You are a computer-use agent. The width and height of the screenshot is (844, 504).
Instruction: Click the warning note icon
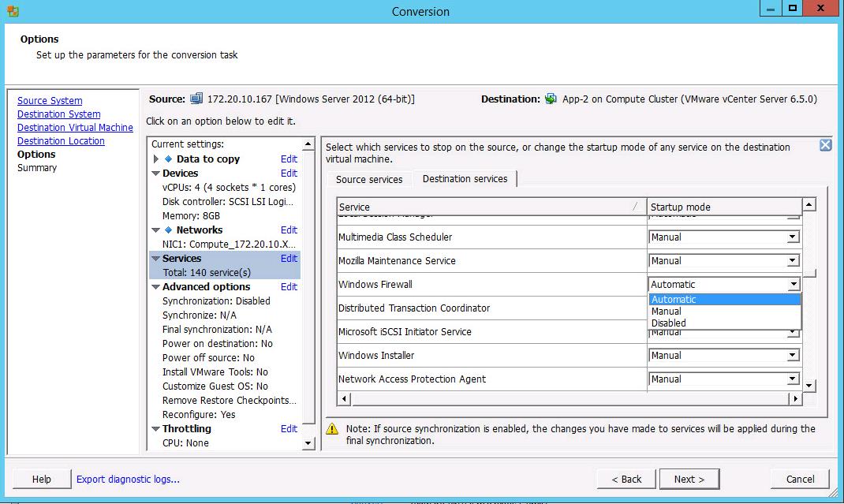point(332,428)
